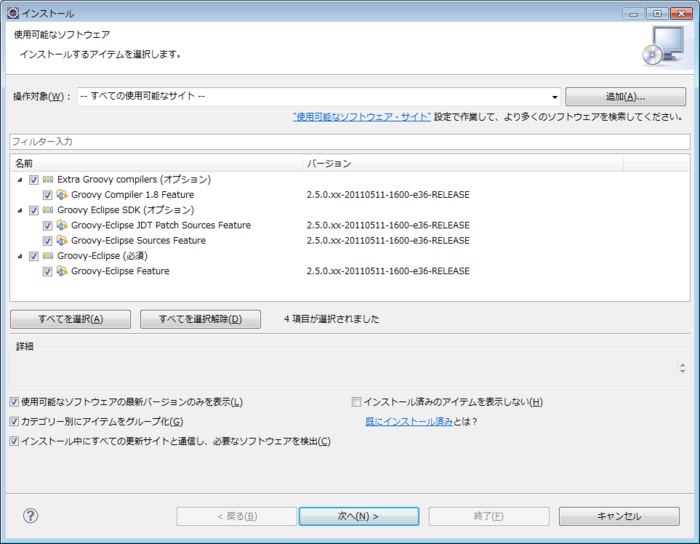Screen dimensions: 700x544
Task: Click the バージョン column header
Action: pyautogui.click(x=462, y=163)
